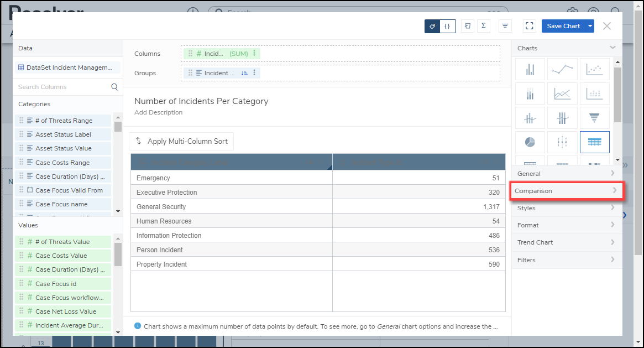
Task: Click the Charts gallery scrollbar thumb
Action: click(617, 94)
